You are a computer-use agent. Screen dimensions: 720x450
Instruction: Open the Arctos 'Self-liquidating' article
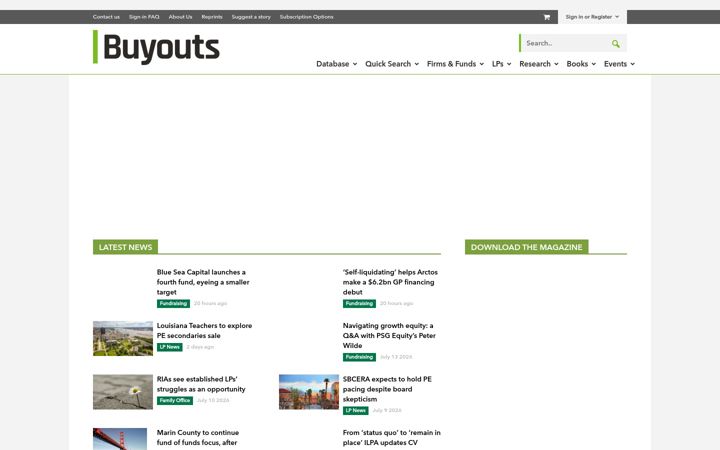(390, 282)
